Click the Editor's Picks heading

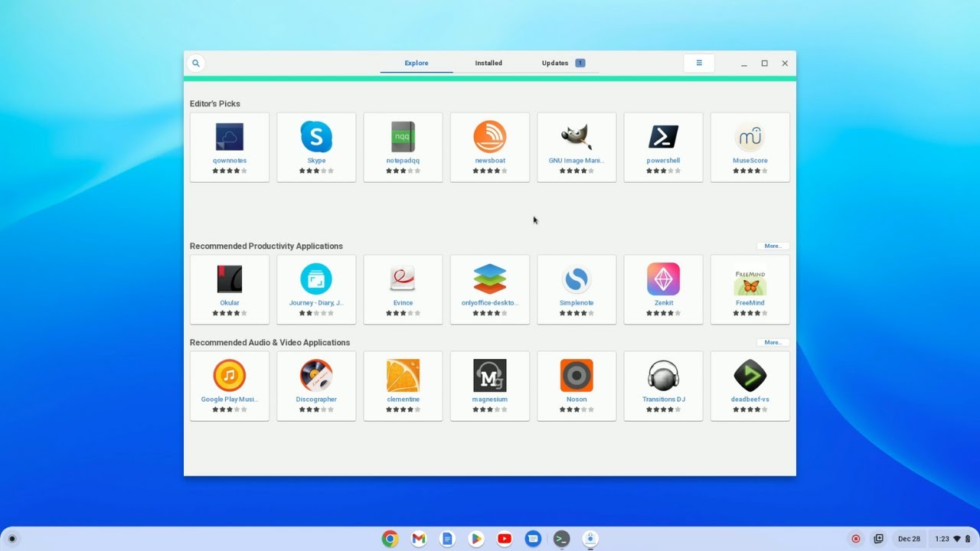(x=215, y=104)
